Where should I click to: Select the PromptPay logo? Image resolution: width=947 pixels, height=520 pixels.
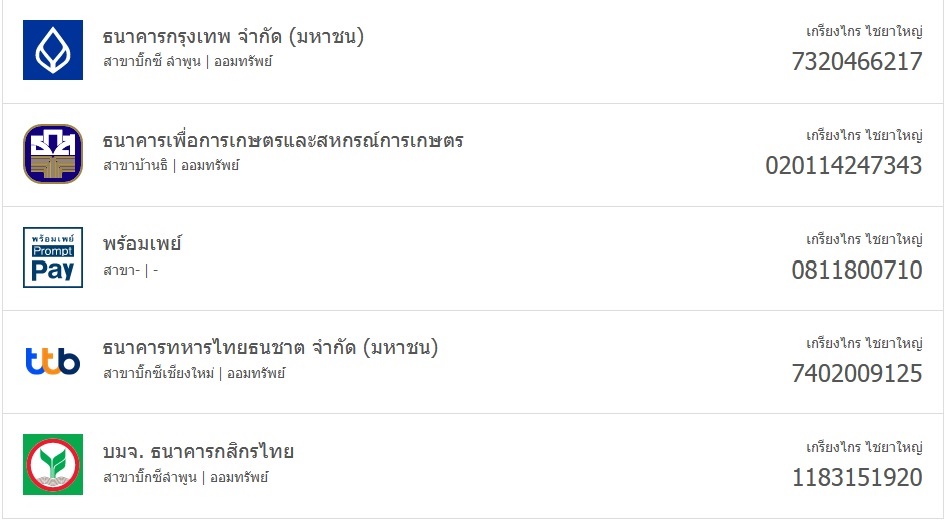[53, 257]
